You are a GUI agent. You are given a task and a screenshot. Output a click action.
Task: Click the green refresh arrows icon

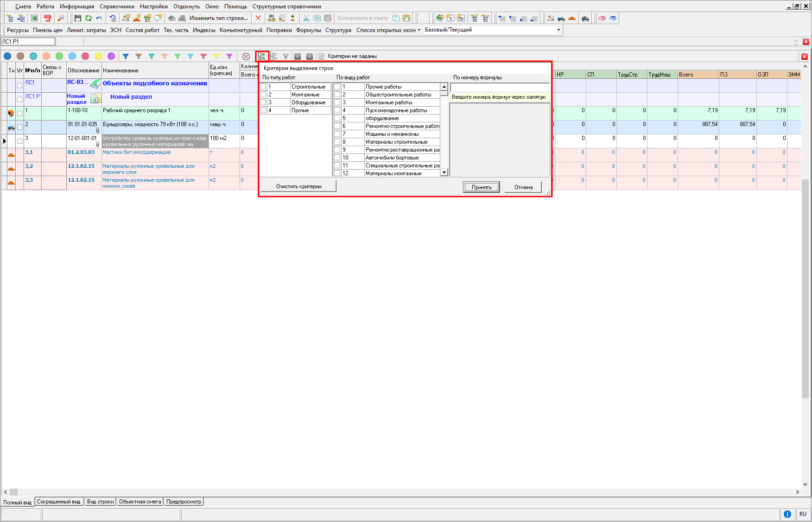88,18
